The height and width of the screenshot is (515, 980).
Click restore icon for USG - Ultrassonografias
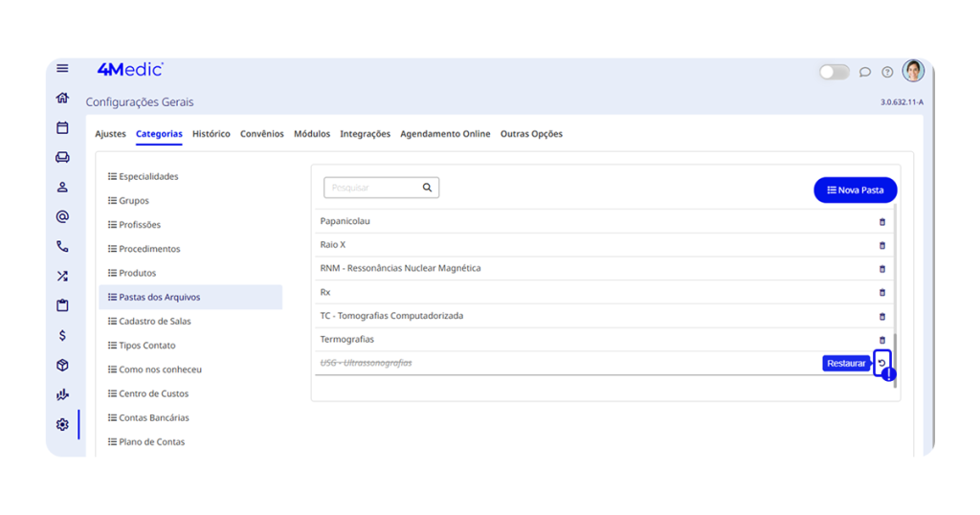coord(882,363)
